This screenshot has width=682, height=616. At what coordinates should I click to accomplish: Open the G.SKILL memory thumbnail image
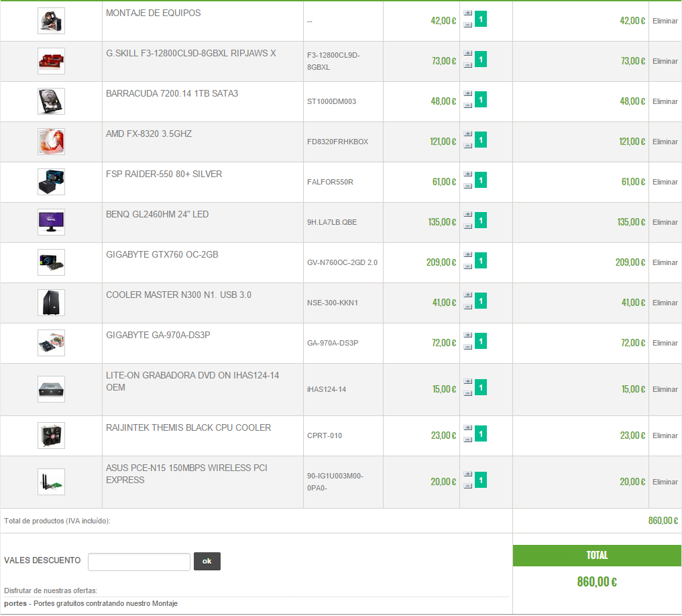tap(52, 61)
